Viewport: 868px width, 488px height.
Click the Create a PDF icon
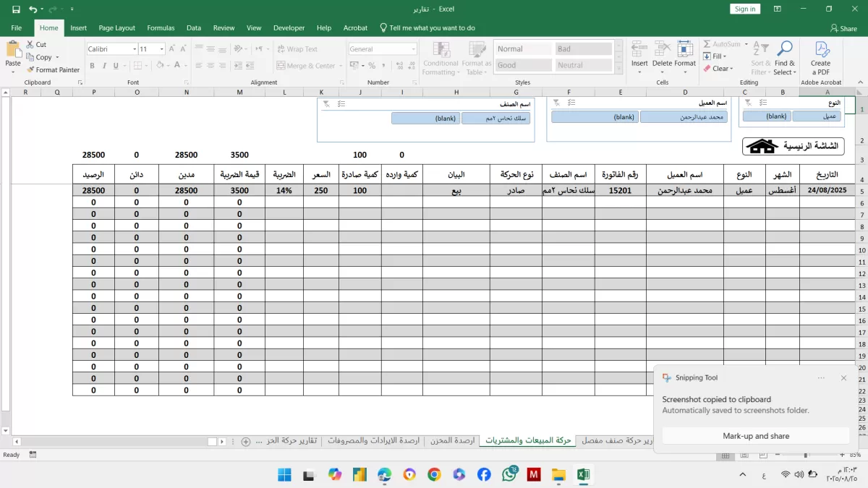click(x=821, y=58)
